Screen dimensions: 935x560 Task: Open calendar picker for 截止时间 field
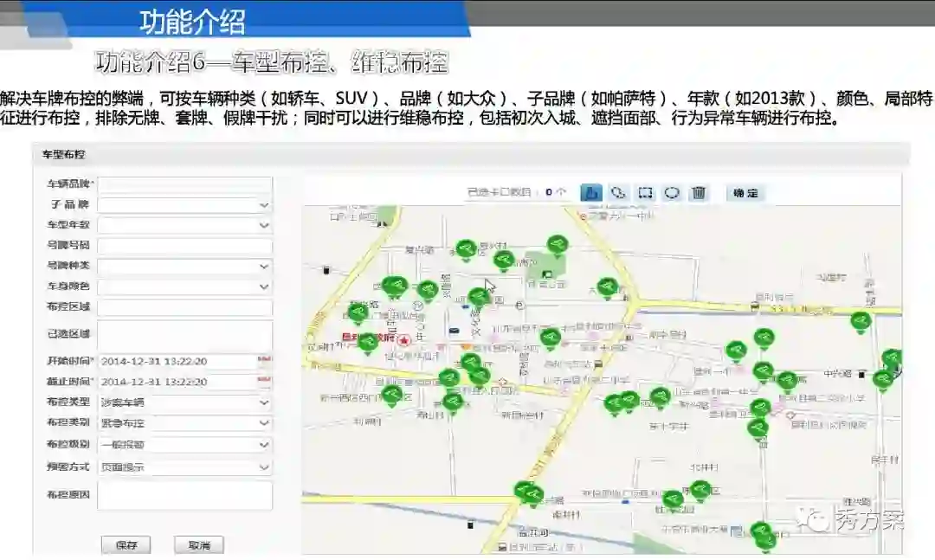pyautogui.click(x=264, y=379)
